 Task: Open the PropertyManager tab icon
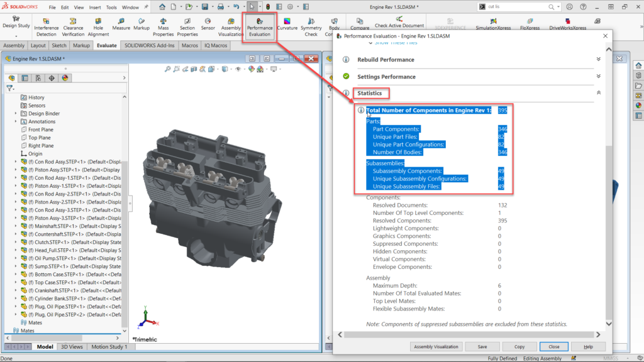point(25,78)
